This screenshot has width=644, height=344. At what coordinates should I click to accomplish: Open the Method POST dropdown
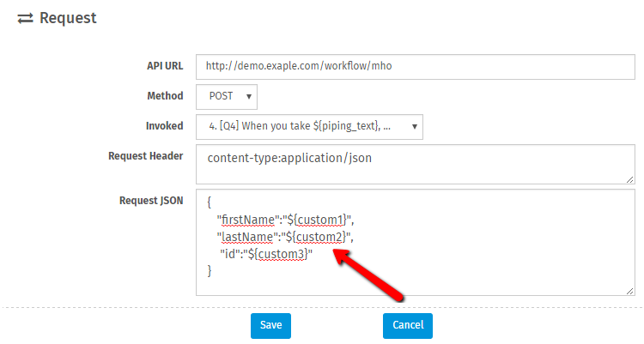(227, 96)
